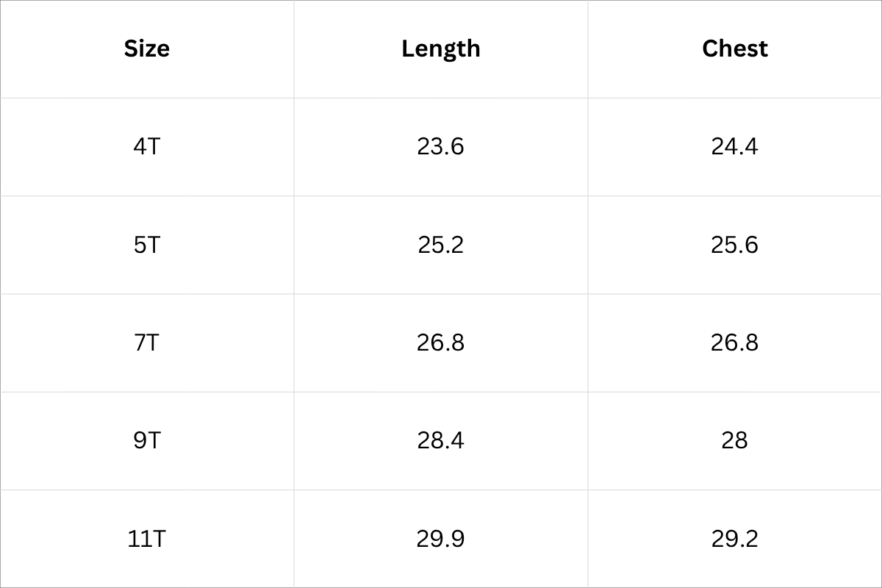Select the 28.4 length value

pyautogui.click(x=441, y=440)
